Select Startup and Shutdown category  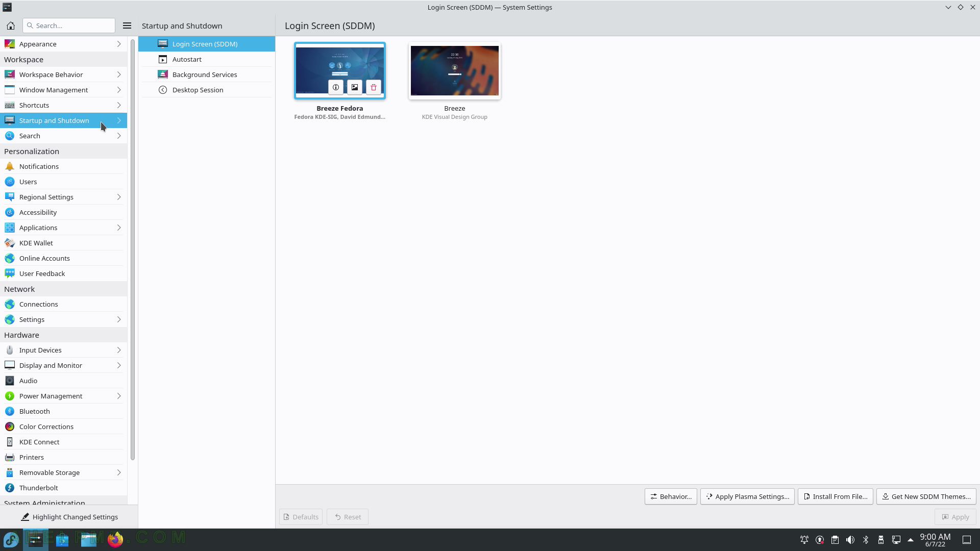click(63, 120)
